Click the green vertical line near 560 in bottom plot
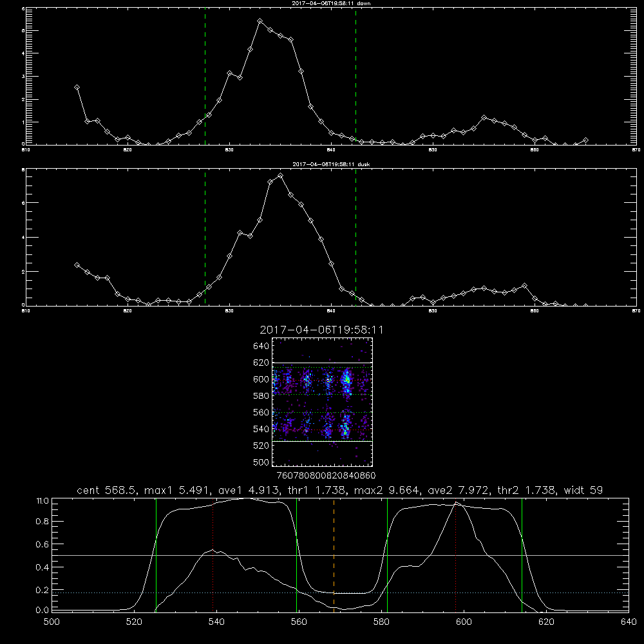Viewport: 644px width, 644px height. click(296, 555)
